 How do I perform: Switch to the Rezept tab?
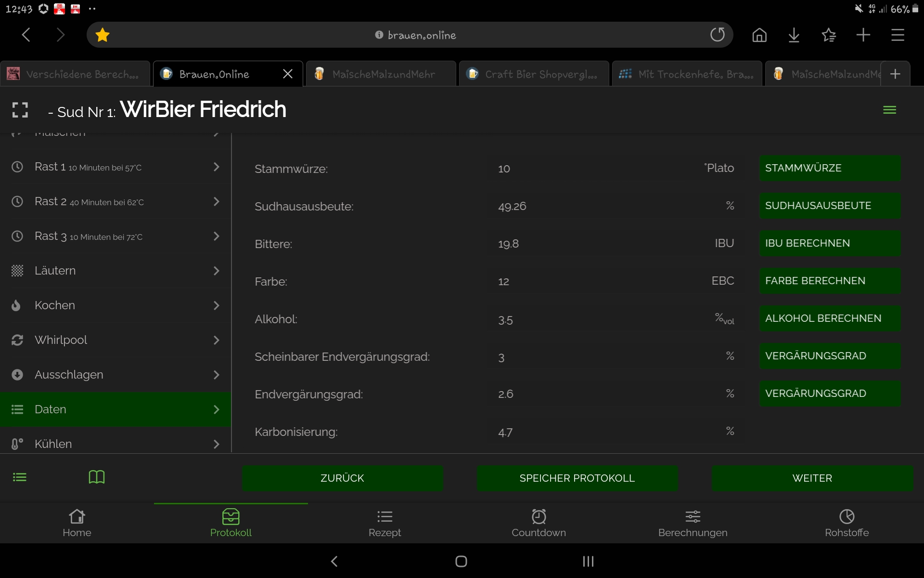tap(385, 523)
